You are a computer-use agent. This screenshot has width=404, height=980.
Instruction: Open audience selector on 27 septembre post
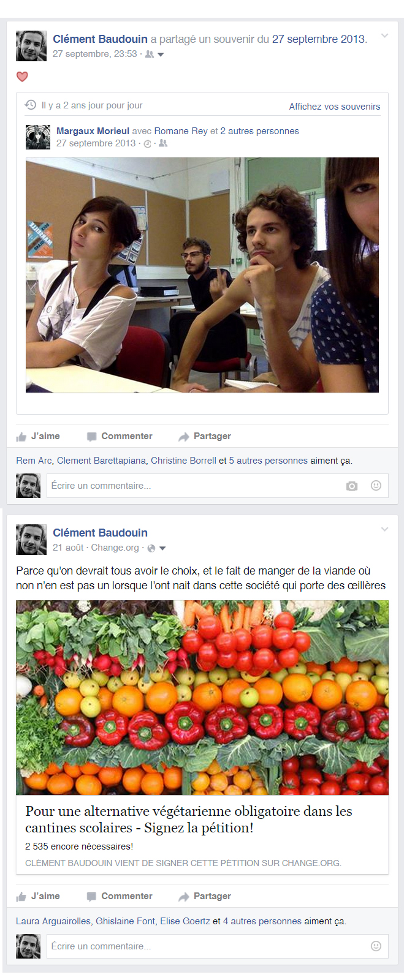154,55
